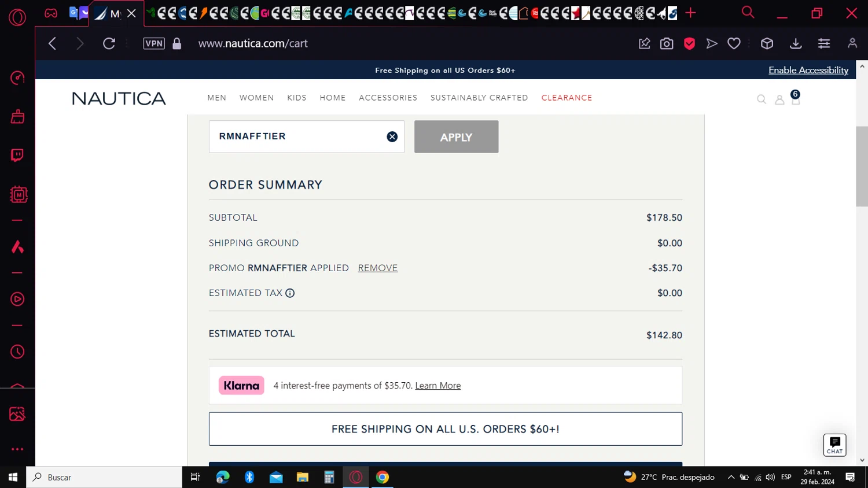Click Enable Accessibility link

click(808, 70)
